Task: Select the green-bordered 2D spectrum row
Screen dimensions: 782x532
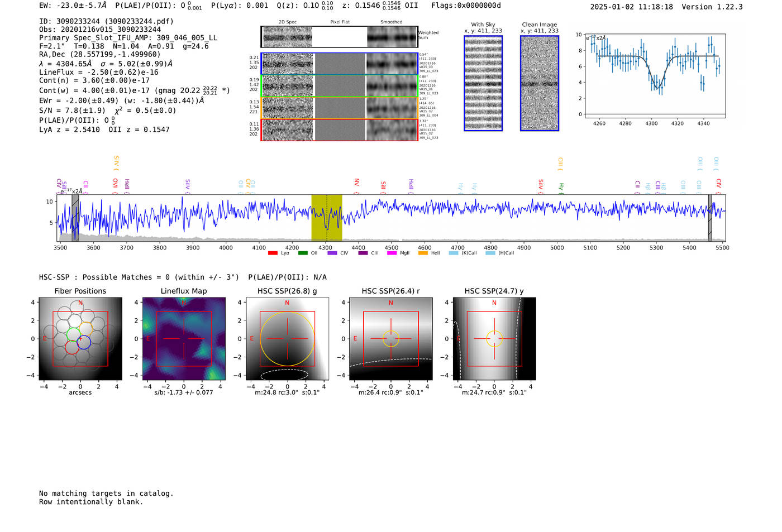Action: click(339, 86)
